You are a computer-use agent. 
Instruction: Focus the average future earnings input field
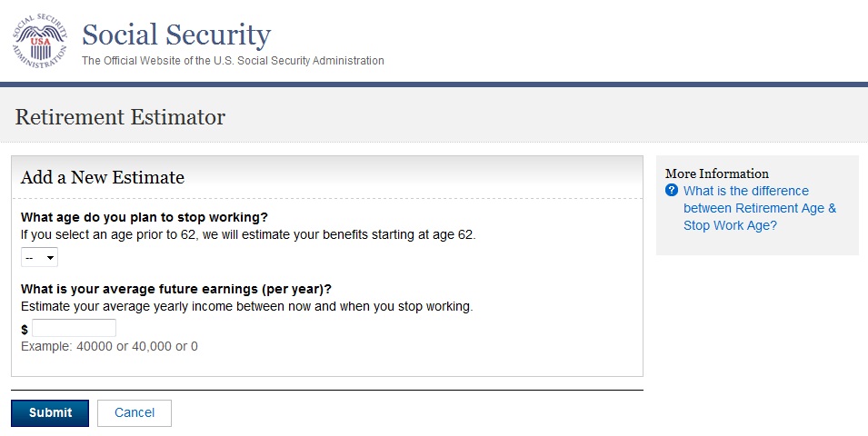pos(74,328)
